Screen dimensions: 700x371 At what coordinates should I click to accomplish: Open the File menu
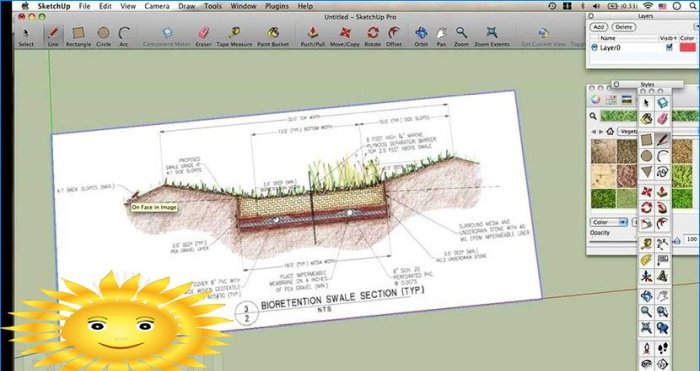[84, 6]
